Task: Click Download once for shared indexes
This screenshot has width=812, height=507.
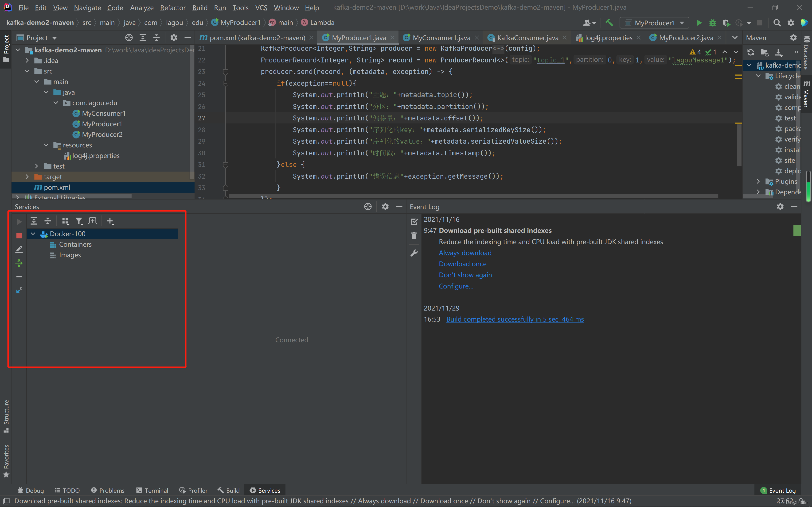Action: [462, 263]
